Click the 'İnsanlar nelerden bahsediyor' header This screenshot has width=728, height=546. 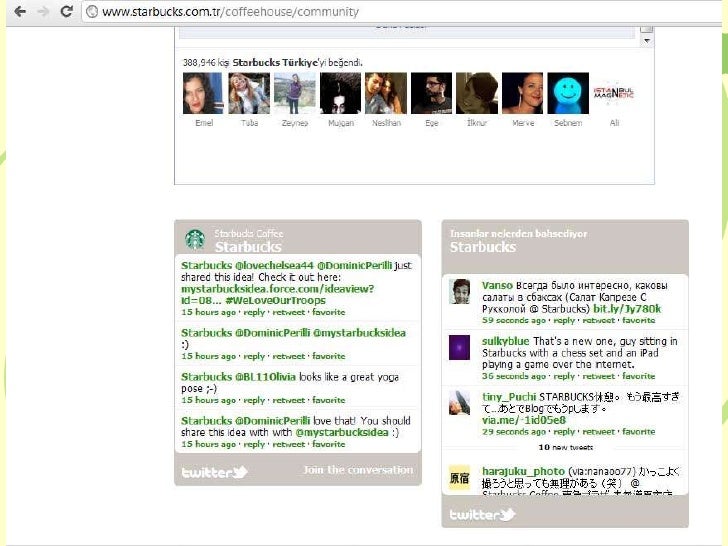click(x=519, y=234)
